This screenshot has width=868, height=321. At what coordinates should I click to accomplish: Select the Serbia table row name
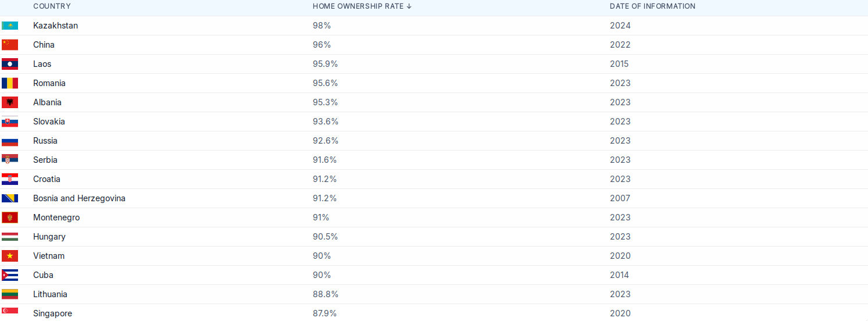pyautogui.click(x=45, y=160)
